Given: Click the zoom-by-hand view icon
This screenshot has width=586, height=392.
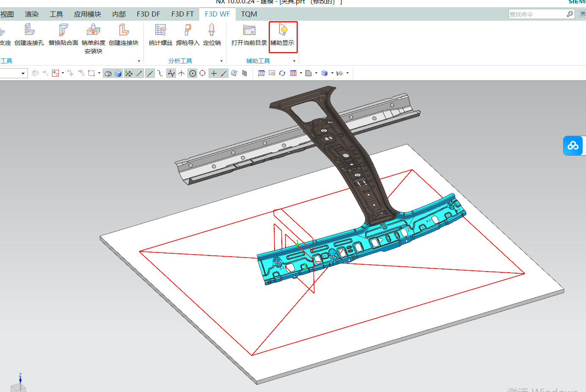Looking at the screenshot, I should 272,73.
